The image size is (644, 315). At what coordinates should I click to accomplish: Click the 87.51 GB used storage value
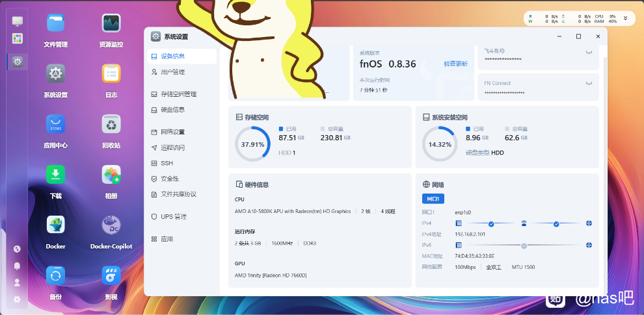pyautogui.click(x=291, y=138)
